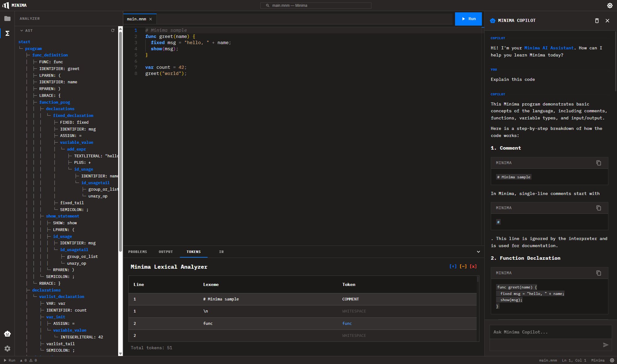Click the [x] button in lexical analyzer
Image resolution: width=617 pixels, height=364 pixels.
(473, 266)
